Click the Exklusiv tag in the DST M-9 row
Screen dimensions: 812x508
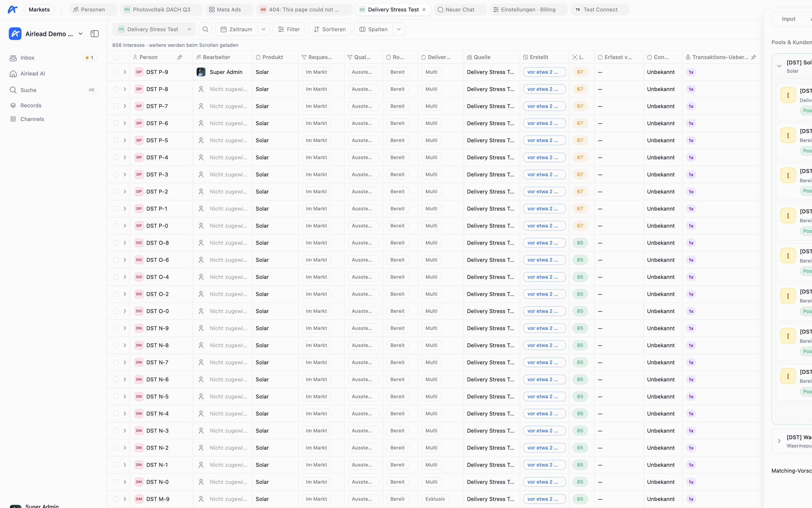tap(435, 499)
